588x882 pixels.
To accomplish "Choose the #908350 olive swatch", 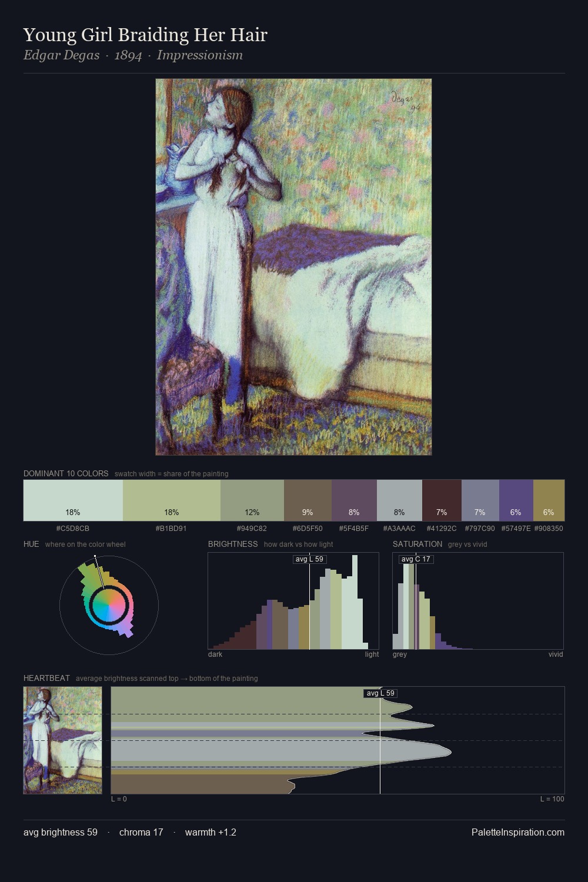I will 549,500.
